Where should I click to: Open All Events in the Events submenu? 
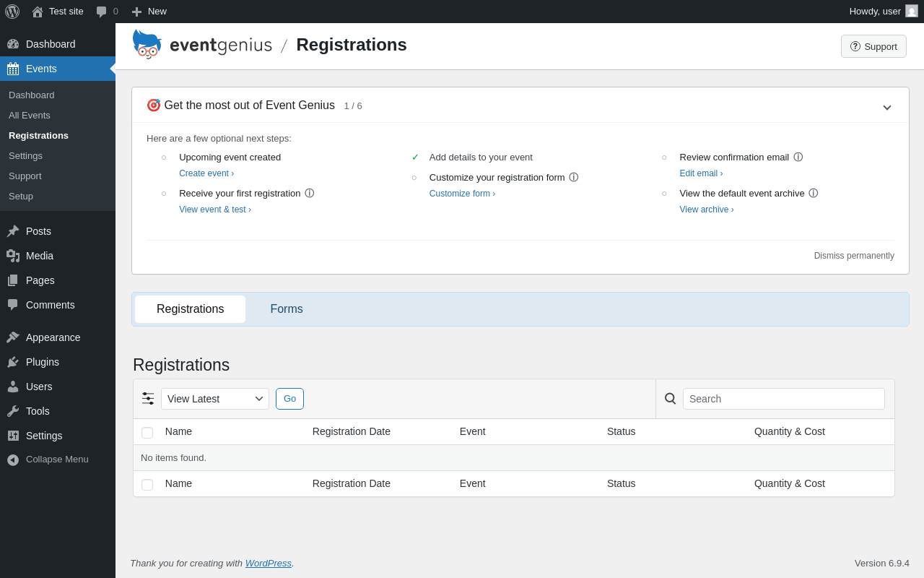pyautogui.click(x=30, y=116)
